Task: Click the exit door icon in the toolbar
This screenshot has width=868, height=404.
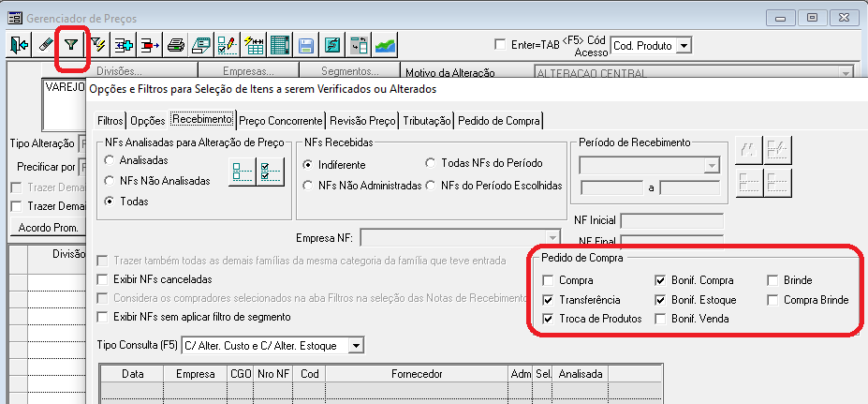Action: [20, 45]
